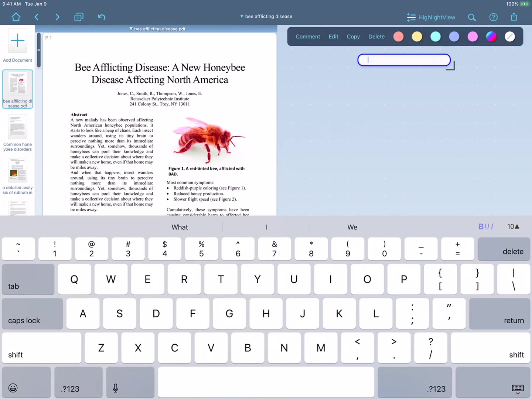Tap the Add Document button
The height and width of the screenshot is (399, 532).
point(17,41)
